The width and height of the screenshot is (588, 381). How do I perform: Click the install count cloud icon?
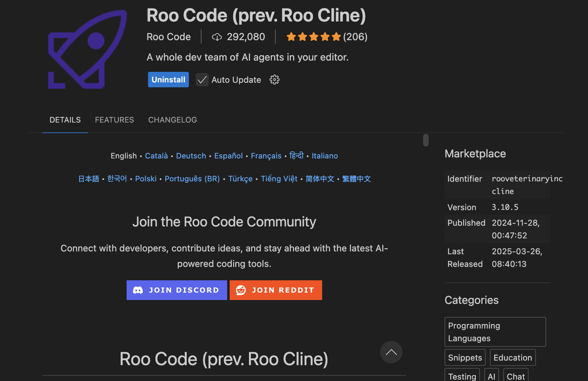tap(217, 37)
